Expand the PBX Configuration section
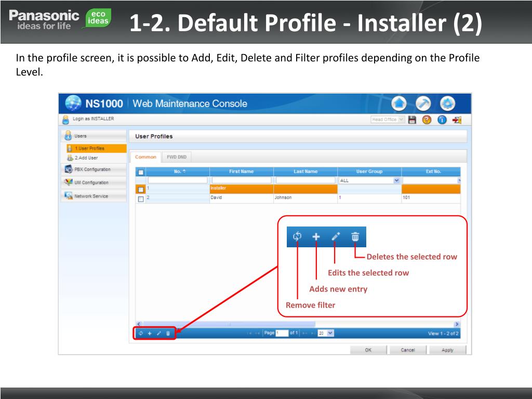 (x=94, y=169)
